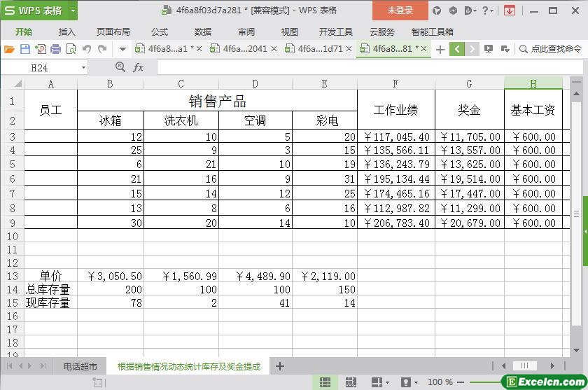
Task: Open the 云服务 ribbon tab
Action: tap(382, 32)
